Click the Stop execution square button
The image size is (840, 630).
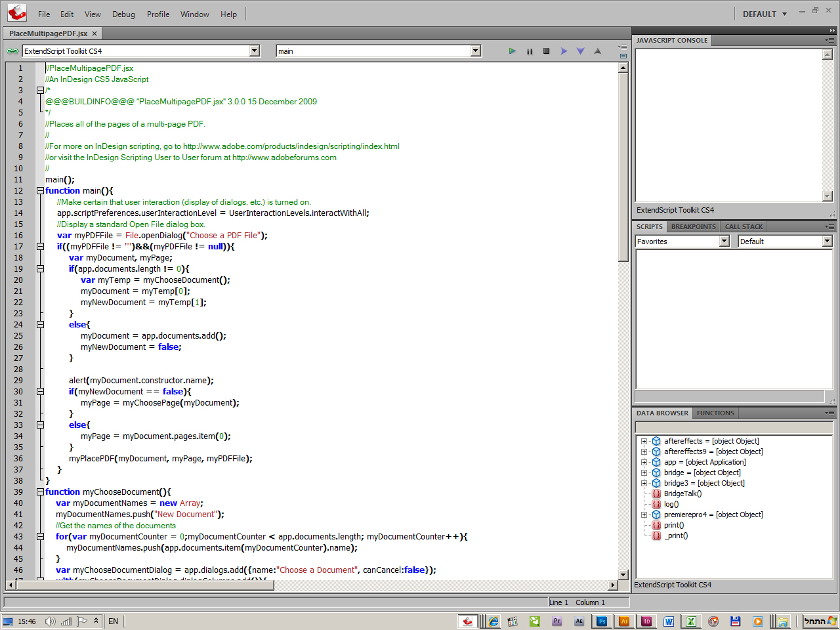pyautogui.click(x=546, y=51)
